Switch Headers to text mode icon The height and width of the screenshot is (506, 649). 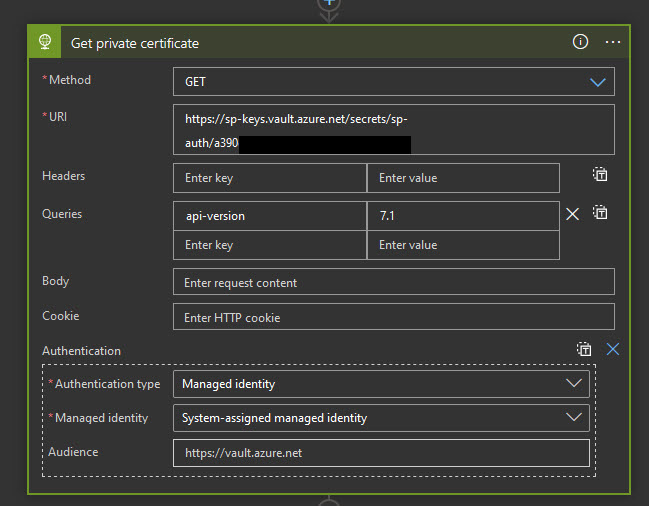click(x=600, y=175)
